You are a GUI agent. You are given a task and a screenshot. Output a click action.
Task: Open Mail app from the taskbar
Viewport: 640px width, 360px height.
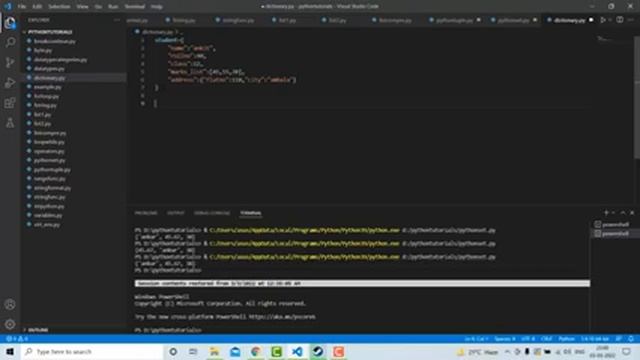pyautogui.click(x=235, y=351)
